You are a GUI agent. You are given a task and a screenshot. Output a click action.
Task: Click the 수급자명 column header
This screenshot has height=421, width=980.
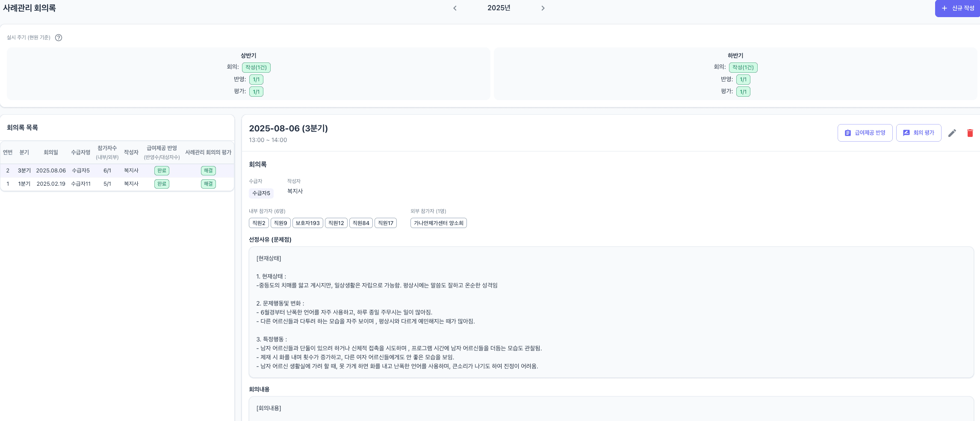[81, 152]
